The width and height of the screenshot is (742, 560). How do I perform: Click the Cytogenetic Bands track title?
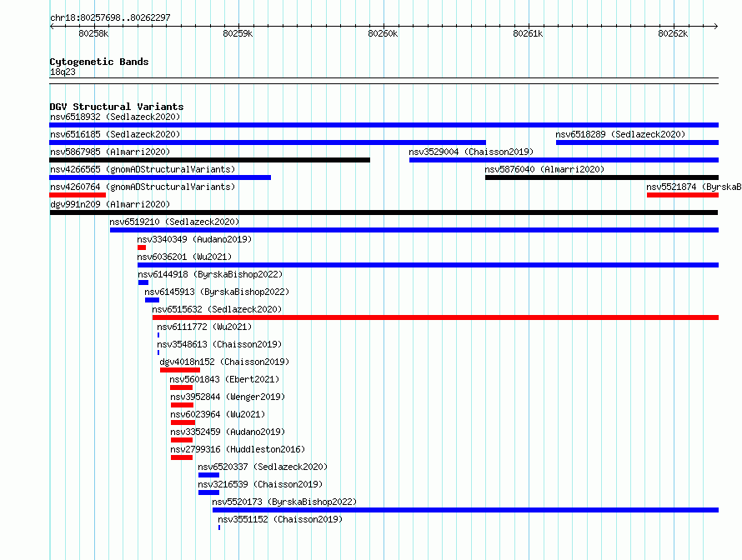[x=99, y=62]
